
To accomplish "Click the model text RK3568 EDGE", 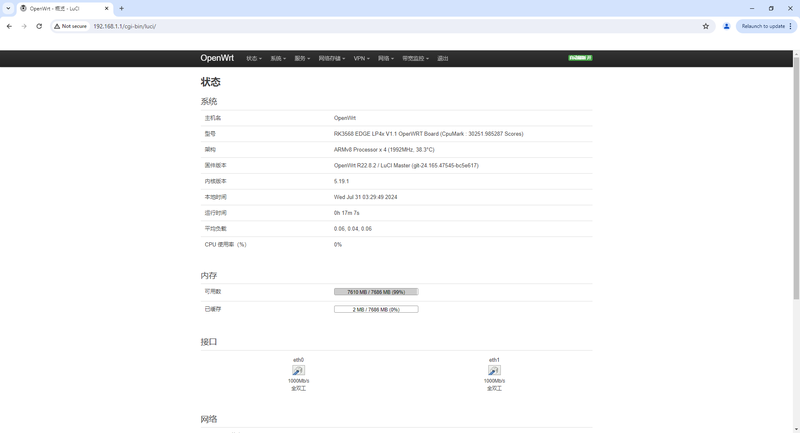I will click(428, 134).
